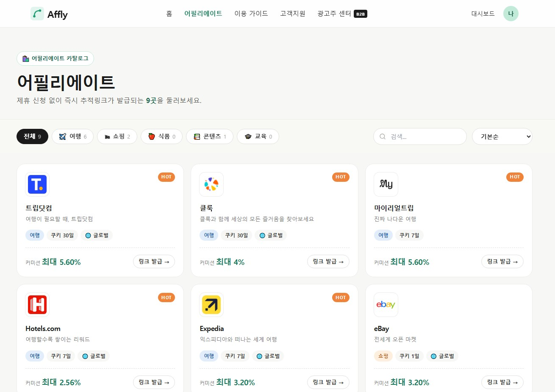Viewport: 555px width, 392px height.
Task: Click 링크 발급 on 마이리얼트립 card
Action: [x=502, y=261]
